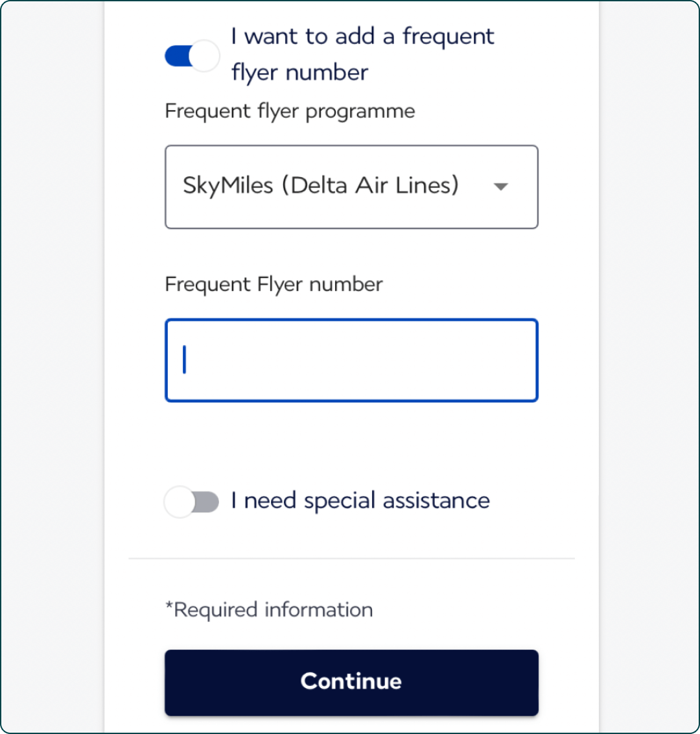Open the Frequent flyer programme dropdown
The height and width of the screenshot is (734, 700).
pos(351,187)
